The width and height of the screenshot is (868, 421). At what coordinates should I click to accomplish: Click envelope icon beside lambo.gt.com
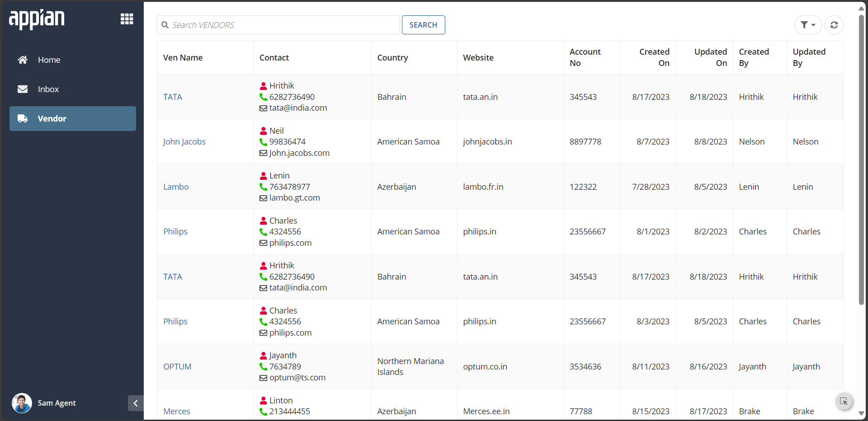(263, 198)
